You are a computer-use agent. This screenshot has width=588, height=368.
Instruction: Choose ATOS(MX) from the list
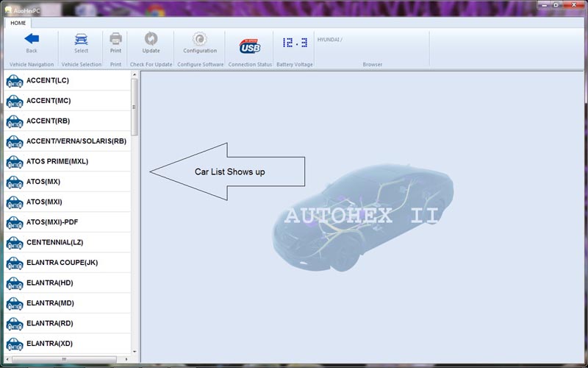point(43,182)
